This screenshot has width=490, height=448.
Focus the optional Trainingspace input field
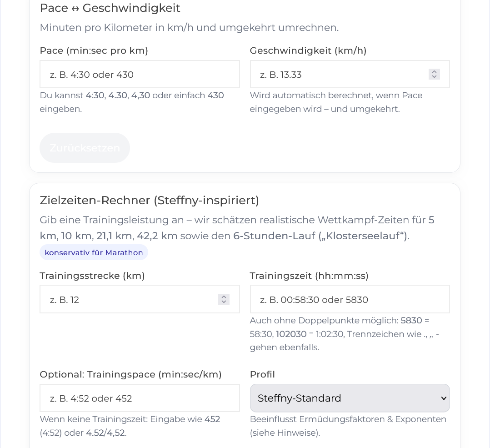(140, 398)
